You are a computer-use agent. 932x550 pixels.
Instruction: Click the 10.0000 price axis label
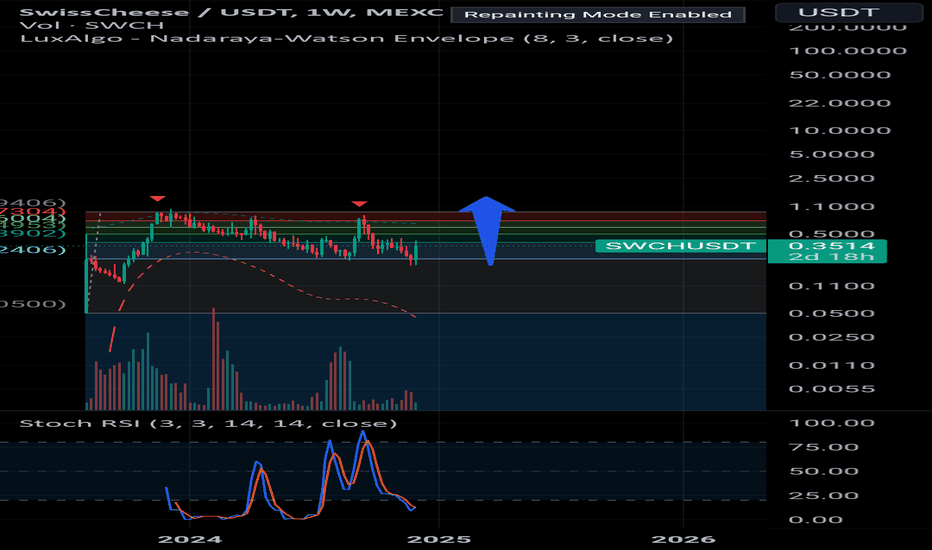pyautogui.click(x=839, y=131)
